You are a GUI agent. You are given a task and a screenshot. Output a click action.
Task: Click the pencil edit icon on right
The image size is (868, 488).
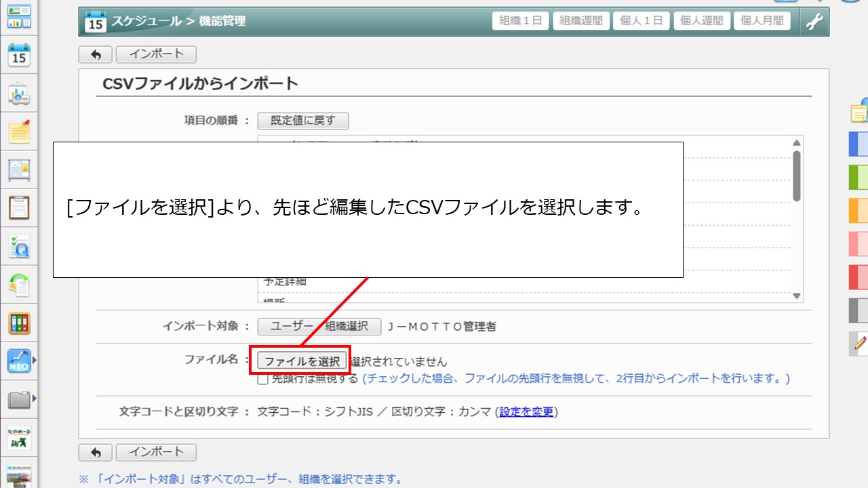860,343
